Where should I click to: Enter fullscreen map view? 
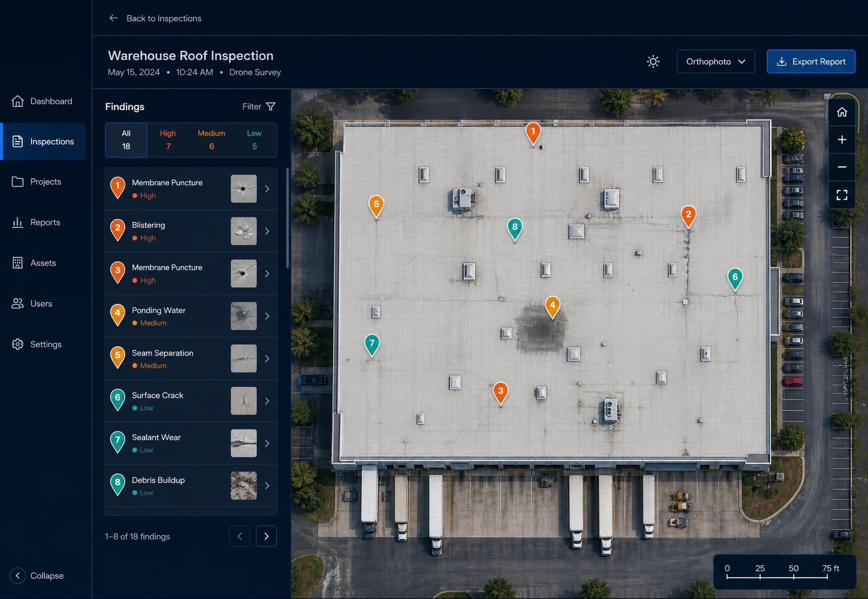click(x=842, y=195)
